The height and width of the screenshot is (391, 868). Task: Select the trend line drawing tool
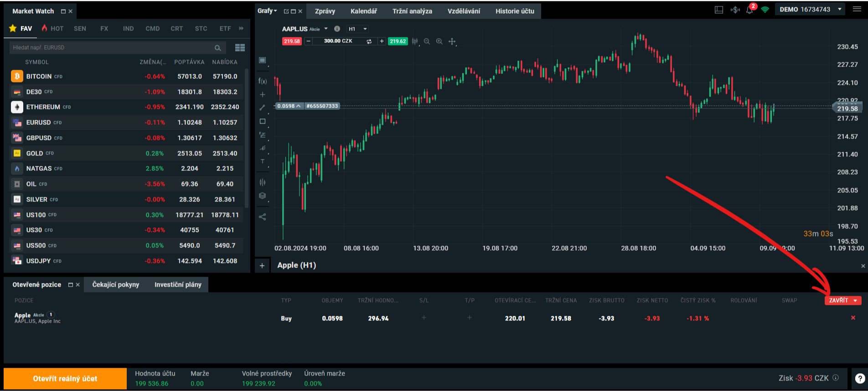(x=263, y=108)
